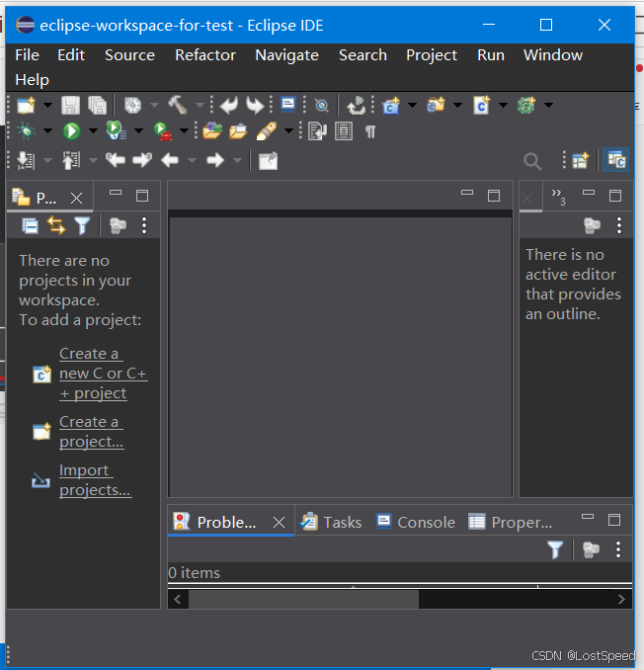Toggle Show Whitespace Characters pilcrow icon
644x670 pixels.
370,131
